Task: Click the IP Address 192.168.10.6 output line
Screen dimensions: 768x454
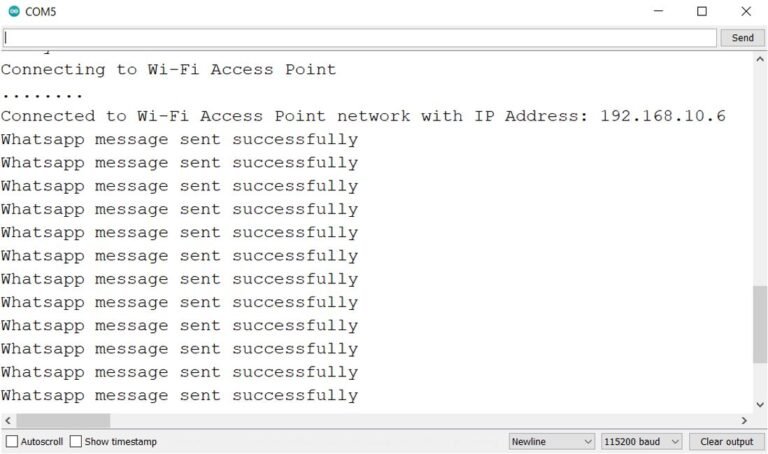Action: pyautogui.click(x=363, y=116)
